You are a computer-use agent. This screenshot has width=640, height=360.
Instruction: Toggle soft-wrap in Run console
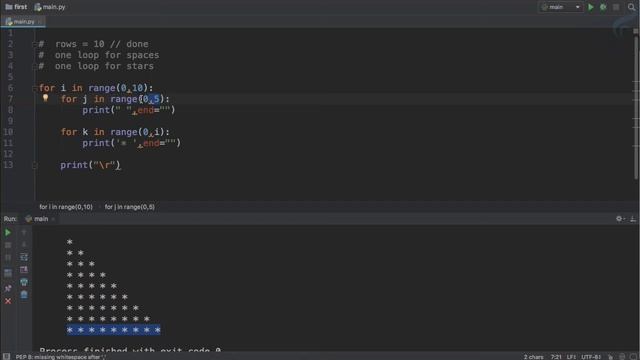pos(24,257)
